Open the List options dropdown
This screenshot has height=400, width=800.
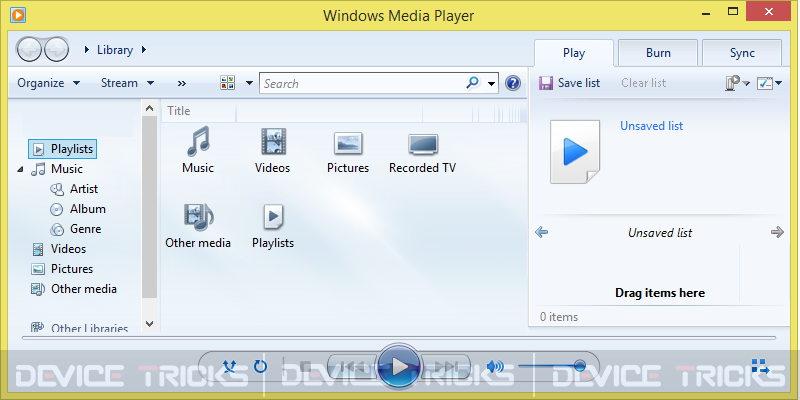[769, 83]
